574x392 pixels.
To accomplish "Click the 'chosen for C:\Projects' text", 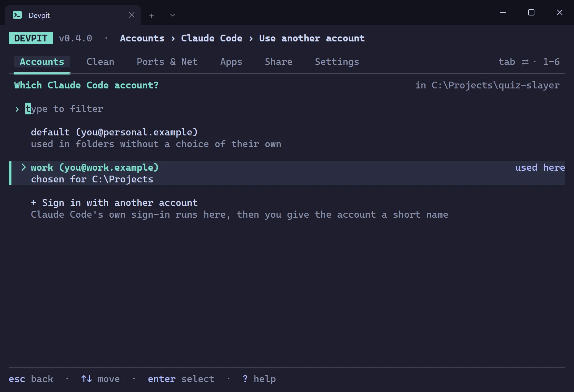I will tap(92, 179).
